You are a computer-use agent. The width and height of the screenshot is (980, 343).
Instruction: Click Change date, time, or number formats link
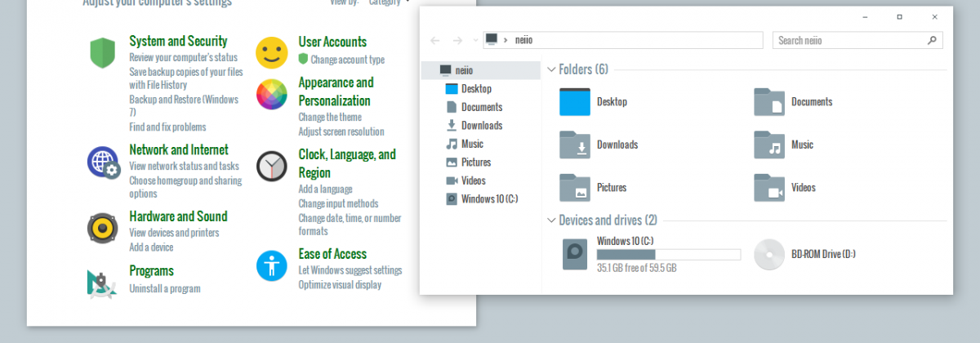[x=350, y=225]
